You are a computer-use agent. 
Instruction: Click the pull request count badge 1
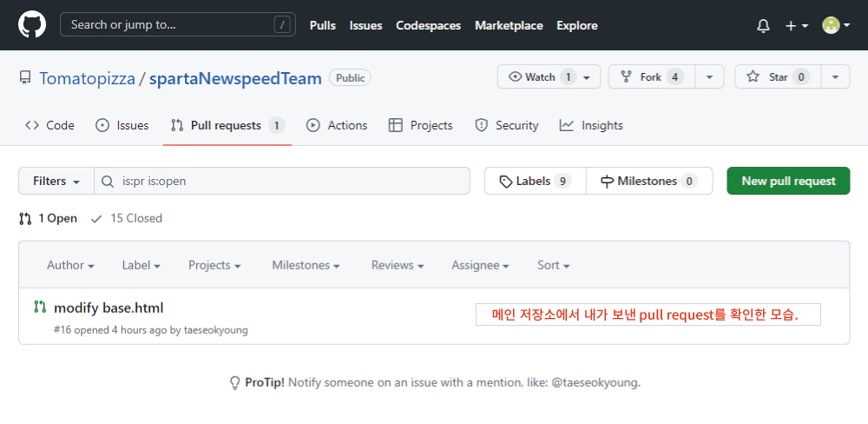(277, 126)
